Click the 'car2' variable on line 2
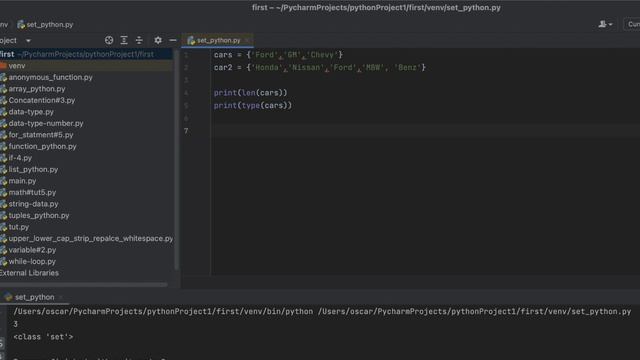This screenshot has height=360, width=640. coord(223,67)
